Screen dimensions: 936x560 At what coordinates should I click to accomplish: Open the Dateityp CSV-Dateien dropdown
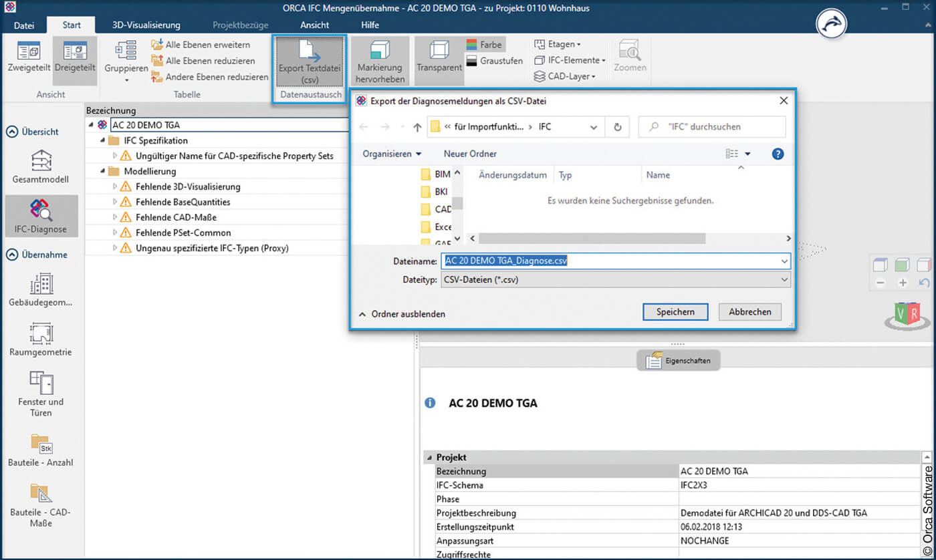point(616,280)
